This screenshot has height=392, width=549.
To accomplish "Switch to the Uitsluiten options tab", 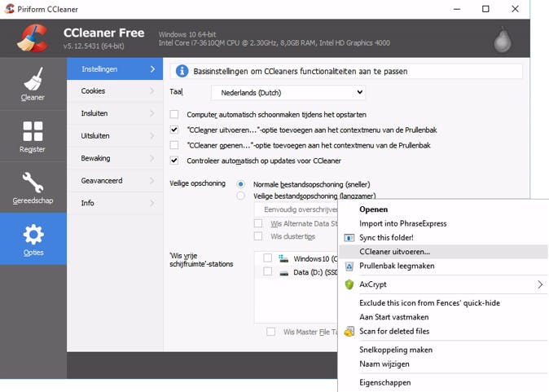I will pos(115,136).
